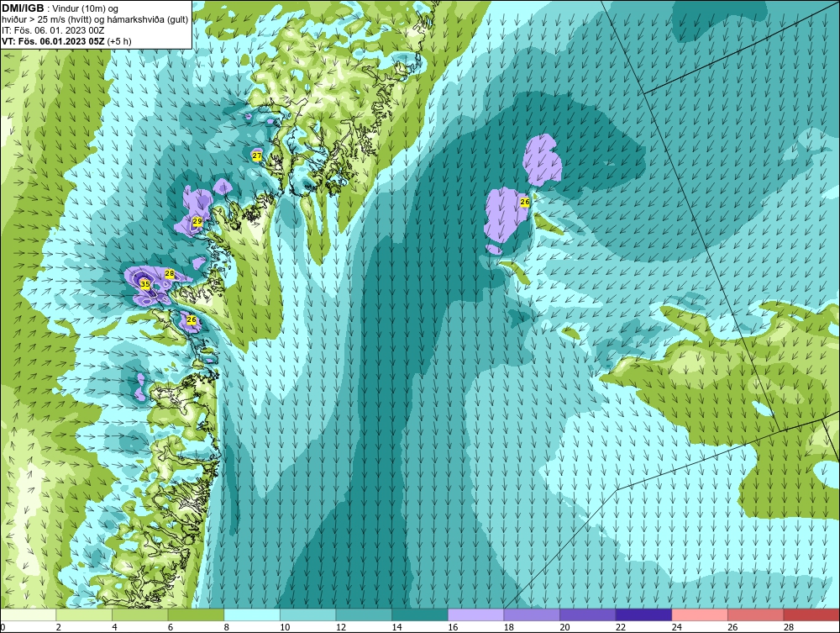Viewport: 840px width, 633px height.
Task: Click the yellow 26 label beside the large eastern purple area
Action: coord(525,202)
